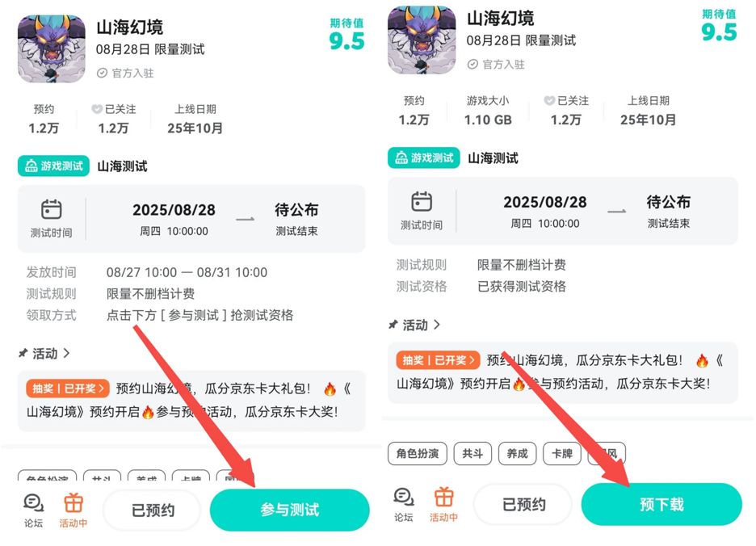Open the lottery activity card in left screenshot
The image size is (756, 546).
tap(191, 401)
